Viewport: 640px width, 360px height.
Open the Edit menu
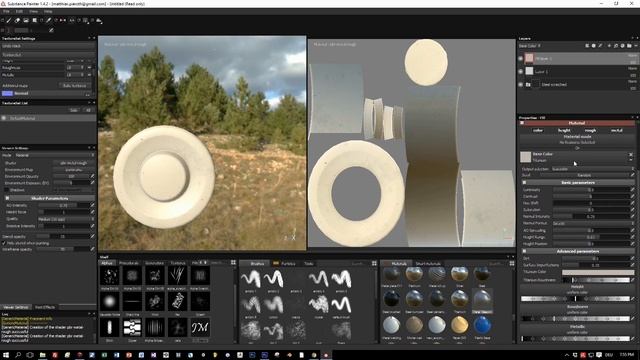click(19, 11)
